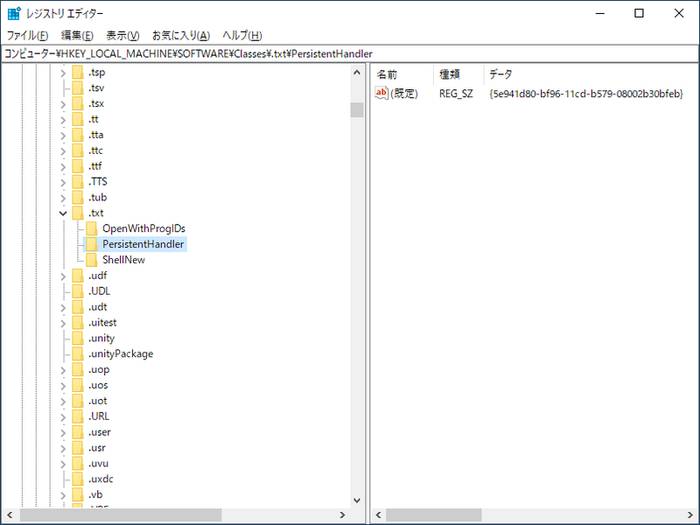Image resolution: width=700 pixels, height=525 pixels.
Task: Expand the .user key
Action: click(x=63, y=433)
